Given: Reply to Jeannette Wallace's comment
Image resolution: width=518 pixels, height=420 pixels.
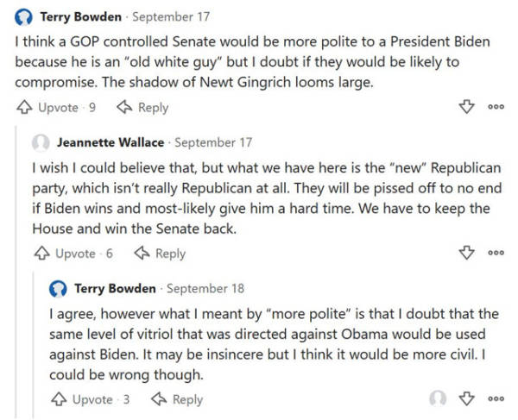Looking at the screenshot, I should click(160, 254).
